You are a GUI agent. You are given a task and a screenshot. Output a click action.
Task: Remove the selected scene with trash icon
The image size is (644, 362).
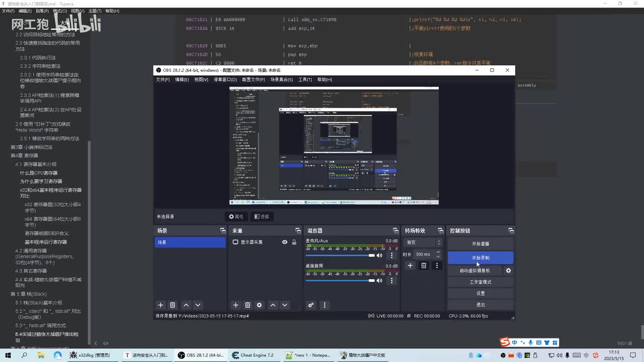pyautogui.click(x=173, y=305)
